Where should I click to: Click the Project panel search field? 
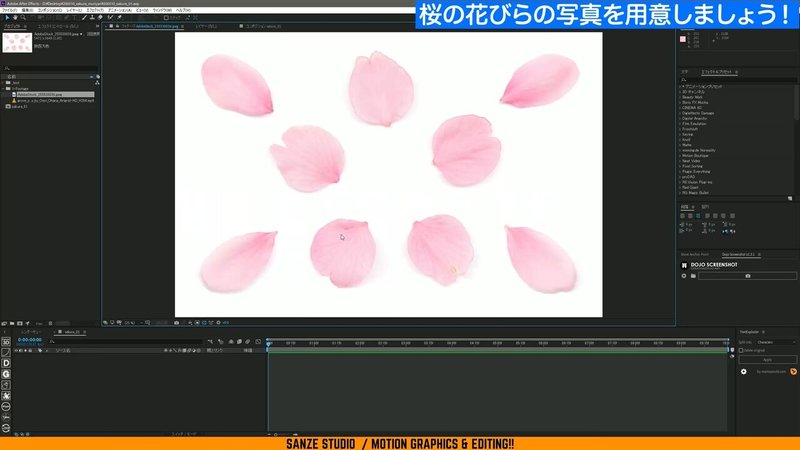pyautogui.click(x=51, y=68)
